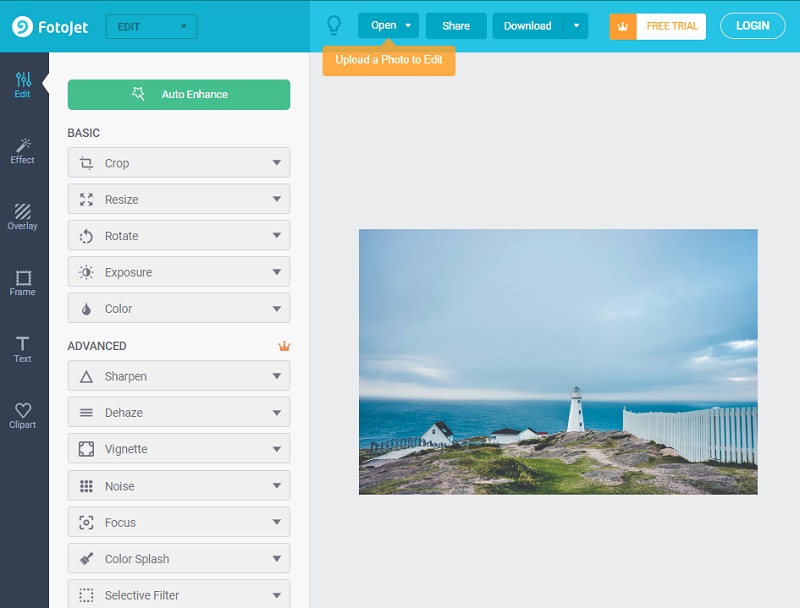Viewport: 800px width, 608px height.
Task: Open the Download options dropdown arrow
Action: [576, 26]
